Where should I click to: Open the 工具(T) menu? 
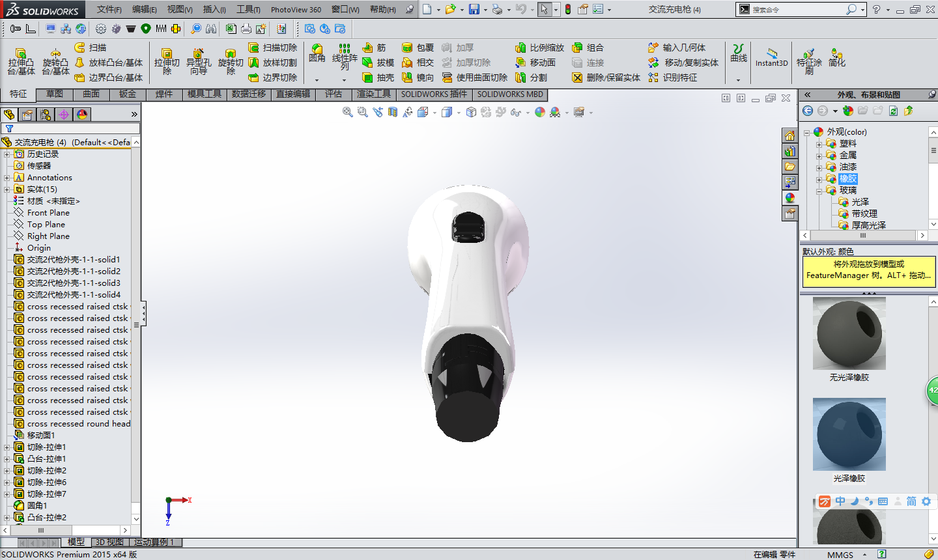point(248,9)
